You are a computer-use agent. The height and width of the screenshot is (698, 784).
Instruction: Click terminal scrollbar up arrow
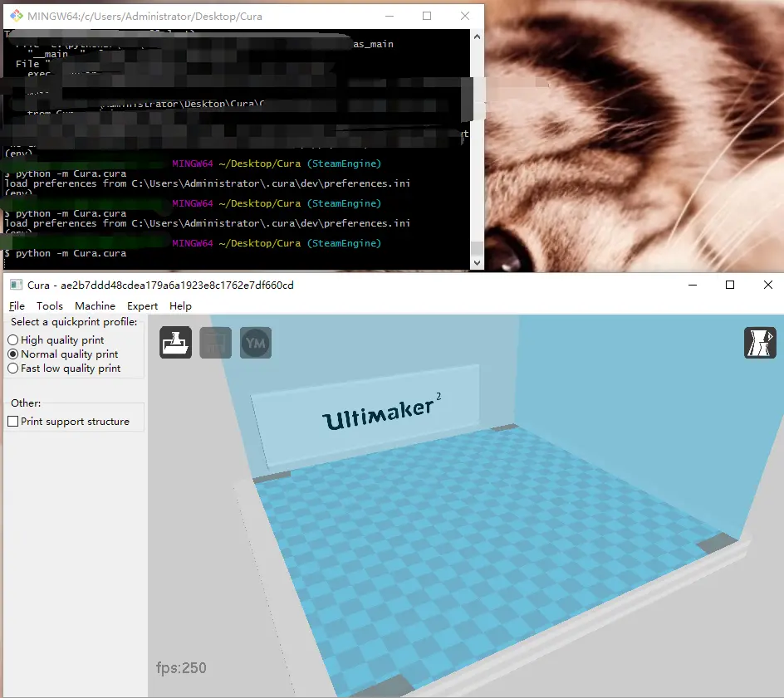[x=477, y=37]
